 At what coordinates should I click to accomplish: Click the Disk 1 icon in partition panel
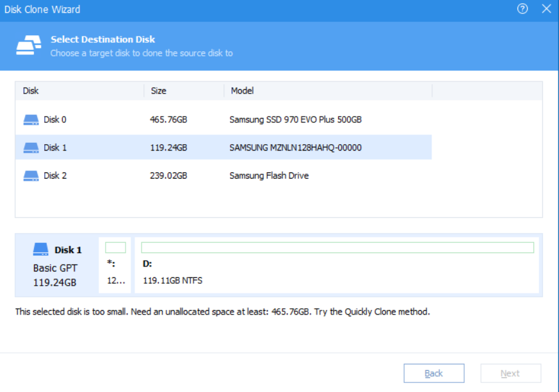click(x=40, y=249)
